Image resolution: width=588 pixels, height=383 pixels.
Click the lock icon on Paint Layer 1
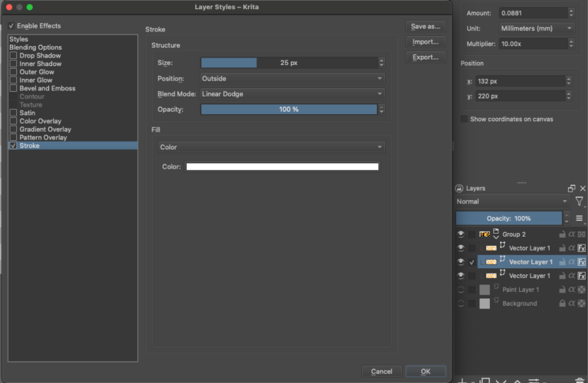[563, 290]
